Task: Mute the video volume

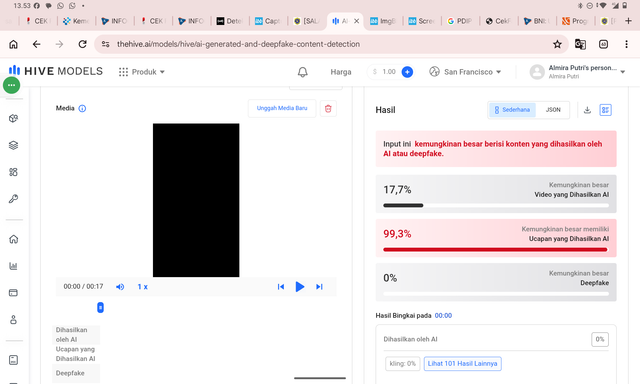Action: pyautogui.click(x=120, y=287)
